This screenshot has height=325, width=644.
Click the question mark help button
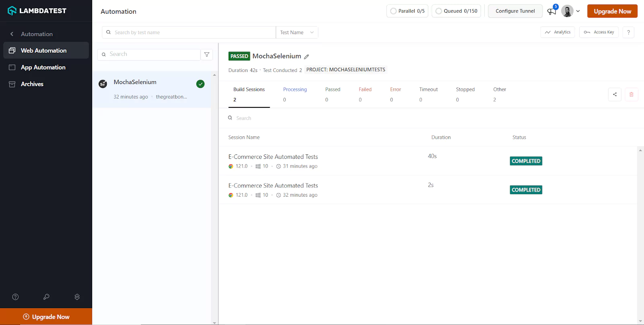(x=628, y=32)
